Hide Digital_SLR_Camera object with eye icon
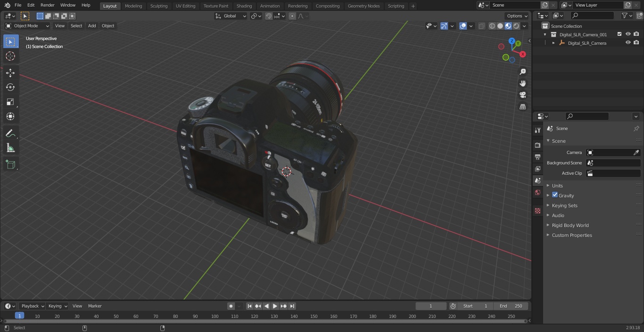This screenshot has width=644, height=332. (628, 43)
